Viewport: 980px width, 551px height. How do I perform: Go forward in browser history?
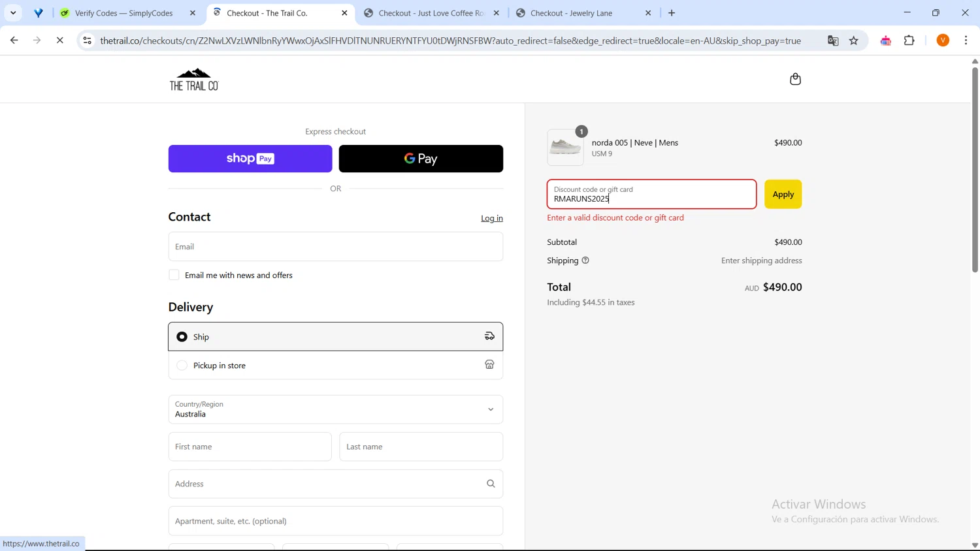[37, 40]
